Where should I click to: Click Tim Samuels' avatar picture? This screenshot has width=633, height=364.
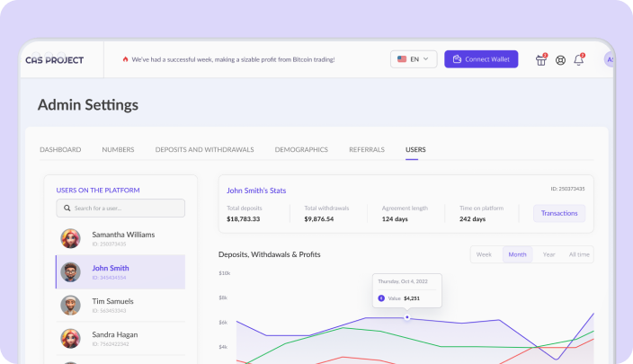pos(70,306)
